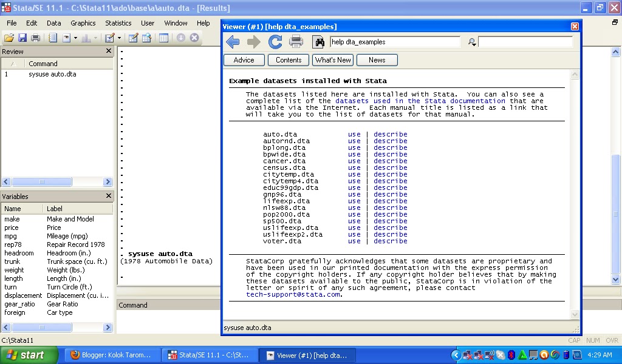Click the Bluetooth tray icon

pyautogui.click(x=511, y=355)
